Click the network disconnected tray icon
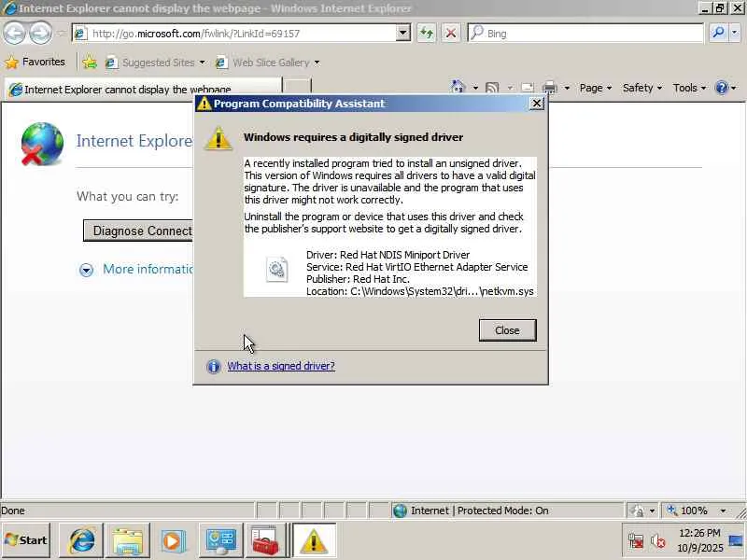The height and width of the screenshot is (560, 747). point(636,541)
